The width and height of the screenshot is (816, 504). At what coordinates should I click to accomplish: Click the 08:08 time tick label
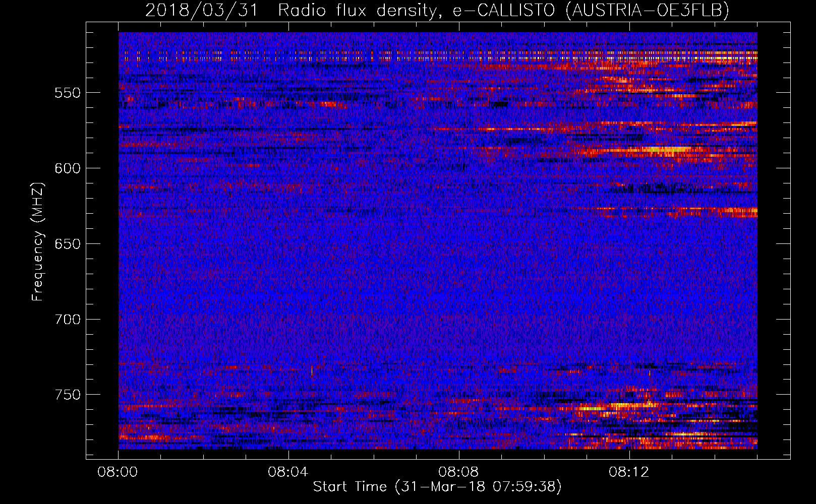pos(458,472)
